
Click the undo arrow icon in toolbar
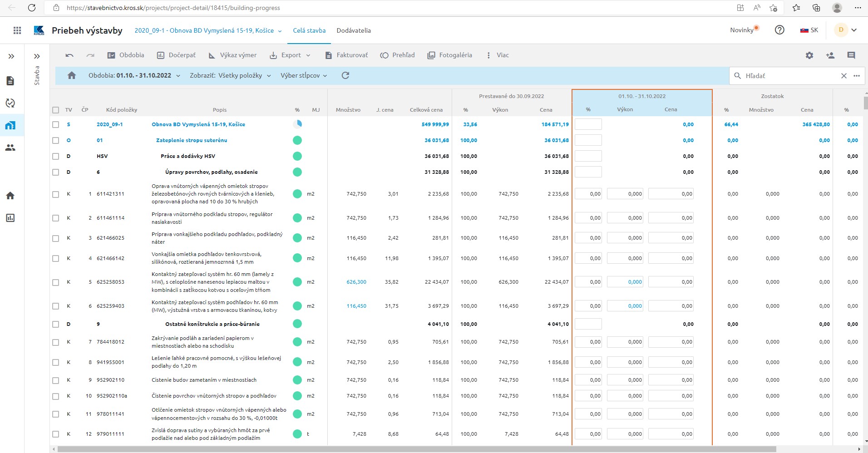[x=69, y=55]
